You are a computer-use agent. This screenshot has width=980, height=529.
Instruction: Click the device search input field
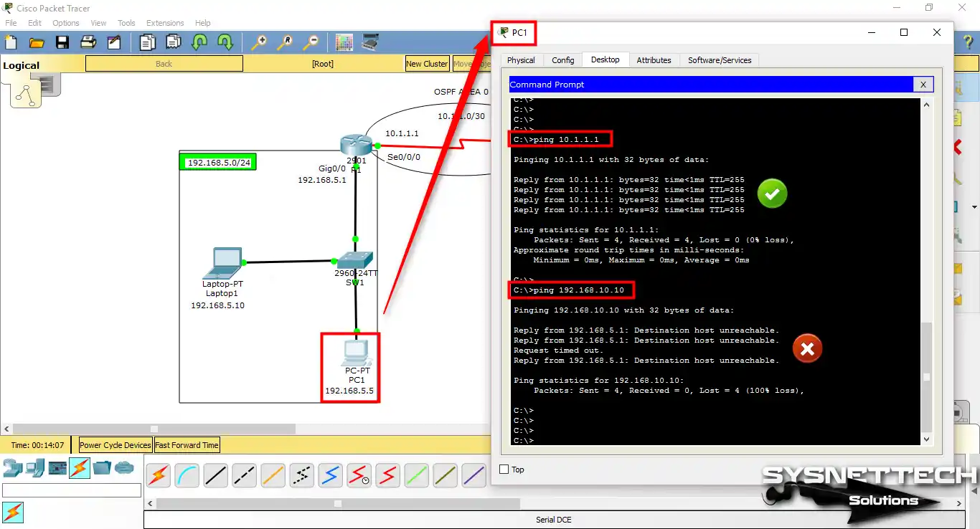(72, 490)
